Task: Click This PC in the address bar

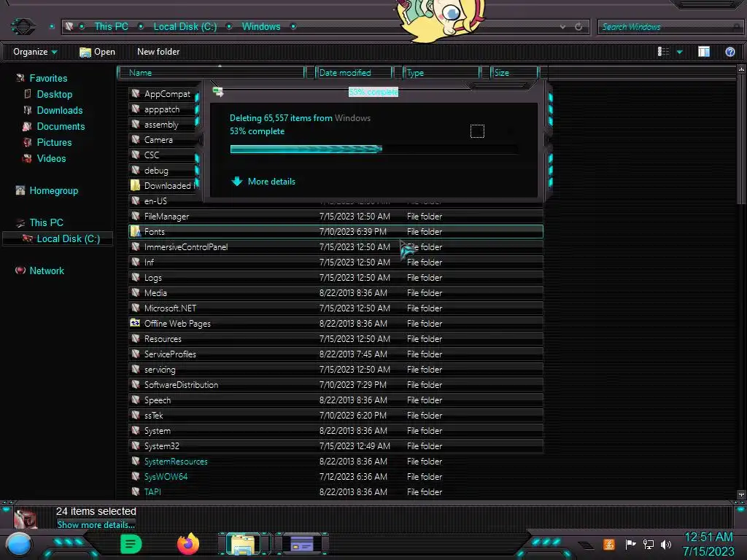Action: point(111,27)
